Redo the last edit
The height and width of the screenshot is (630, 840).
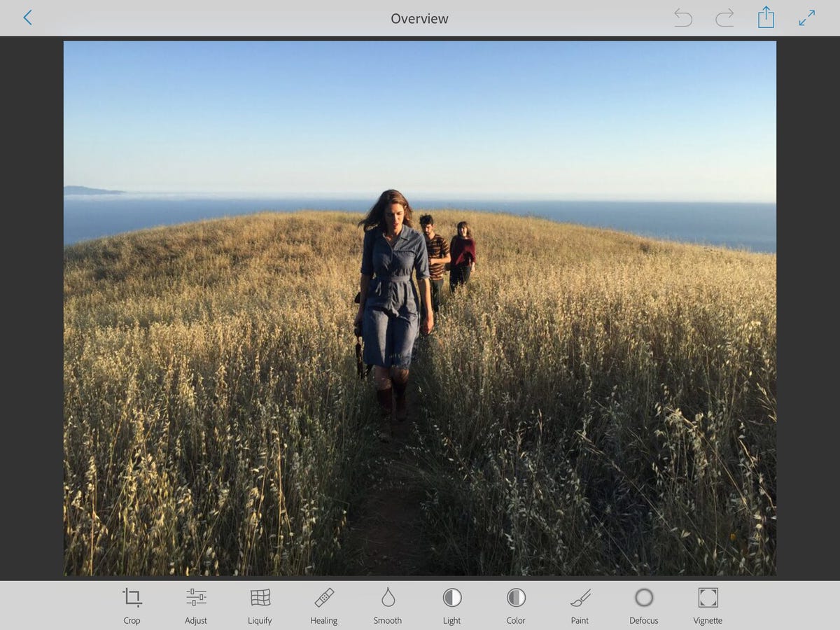tap(724, 18)
